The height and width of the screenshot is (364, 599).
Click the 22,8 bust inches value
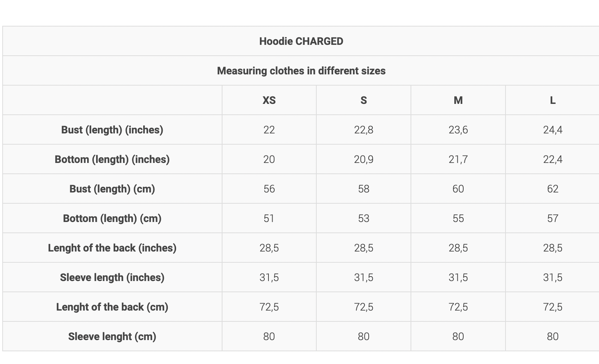click(363, 130)
